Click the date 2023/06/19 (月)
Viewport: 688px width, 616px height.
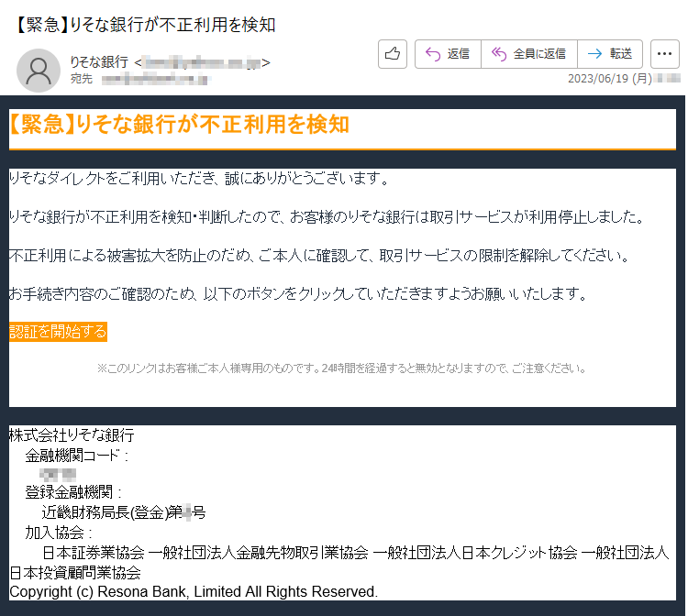tap(610, 79)
